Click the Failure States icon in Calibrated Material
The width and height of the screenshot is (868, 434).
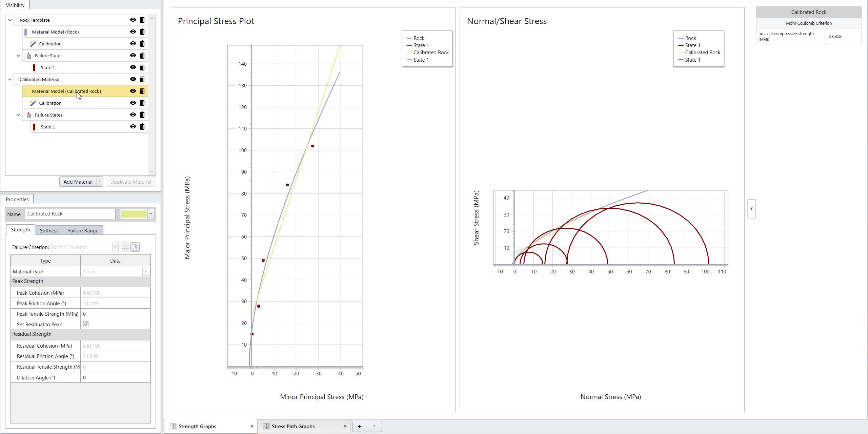(x=28, y=115)
